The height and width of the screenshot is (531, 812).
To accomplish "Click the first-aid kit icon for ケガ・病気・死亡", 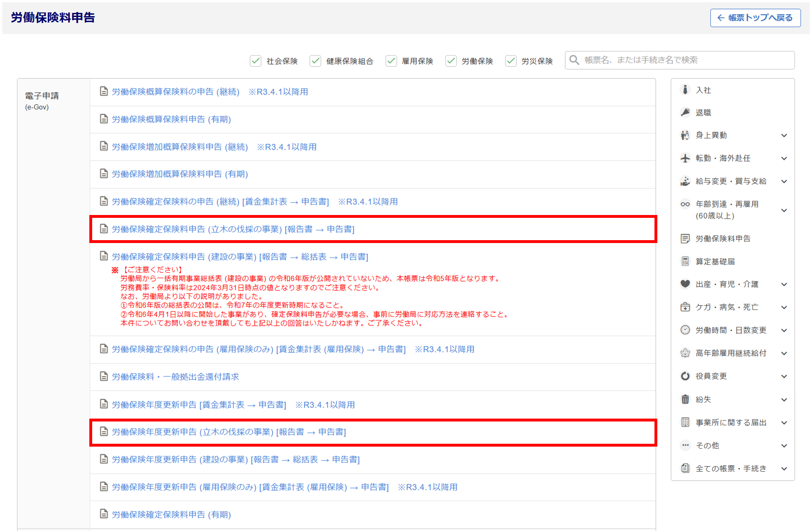I will (x=685, y=307).
